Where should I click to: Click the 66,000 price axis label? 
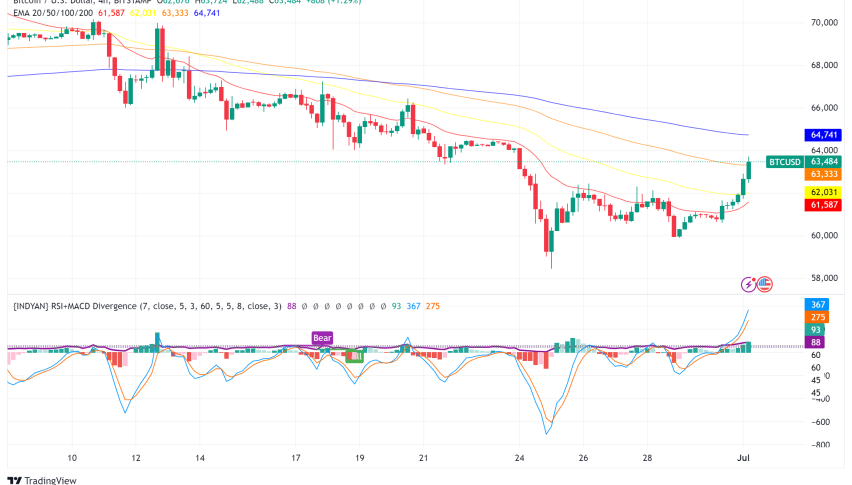(824, 108)
